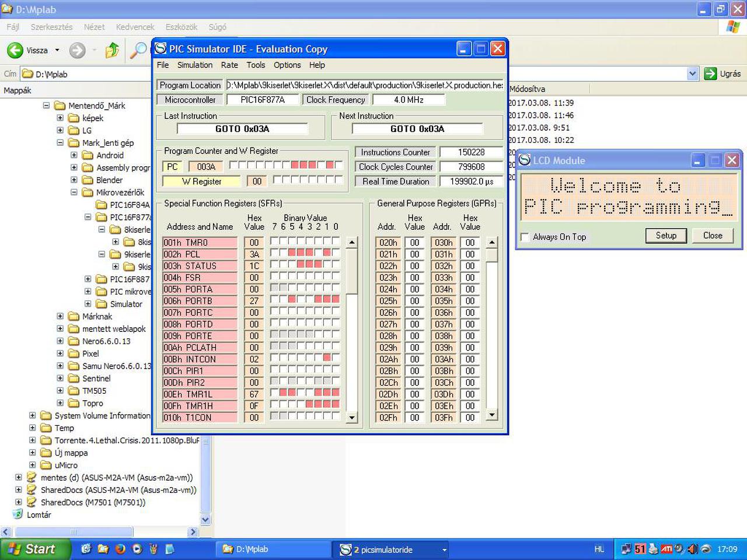Open the Start menu
The width and height of the screenshot is (747, 560).
tap(35, 549)
